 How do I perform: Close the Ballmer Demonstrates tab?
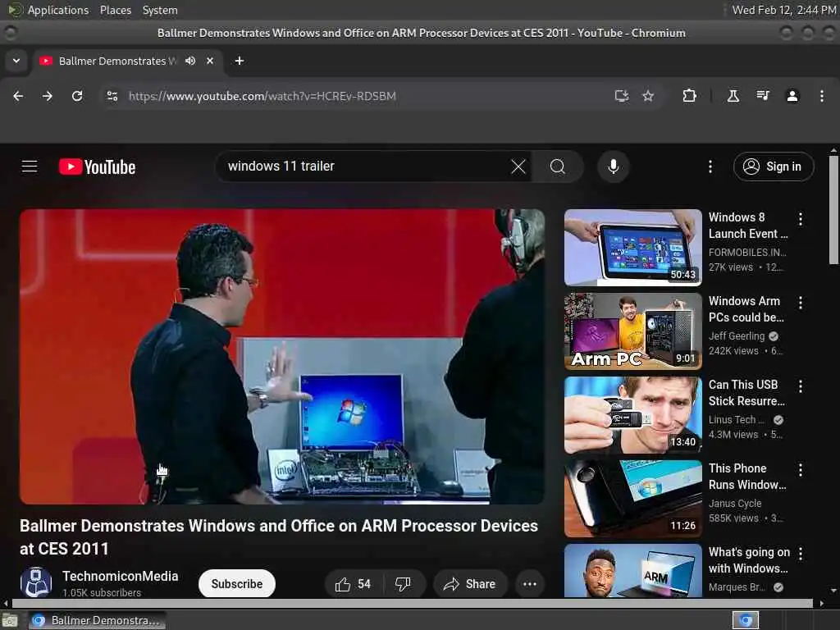pyautogui.click(x=210, y=61)
